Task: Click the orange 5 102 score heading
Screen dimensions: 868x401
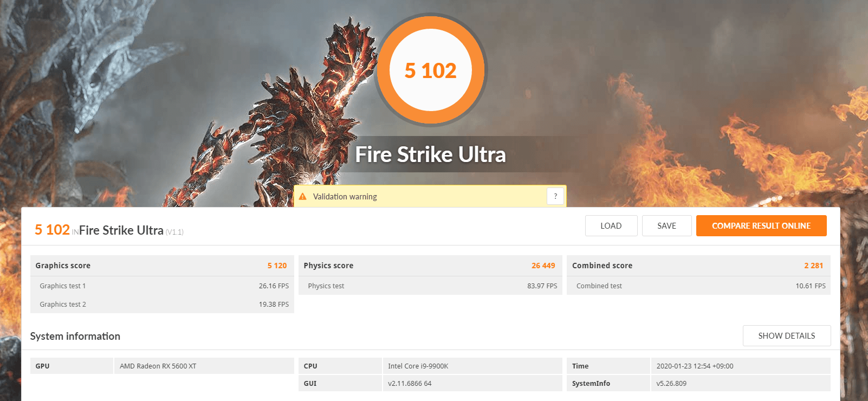Action: pyautogui.click(x=52, y=230)
